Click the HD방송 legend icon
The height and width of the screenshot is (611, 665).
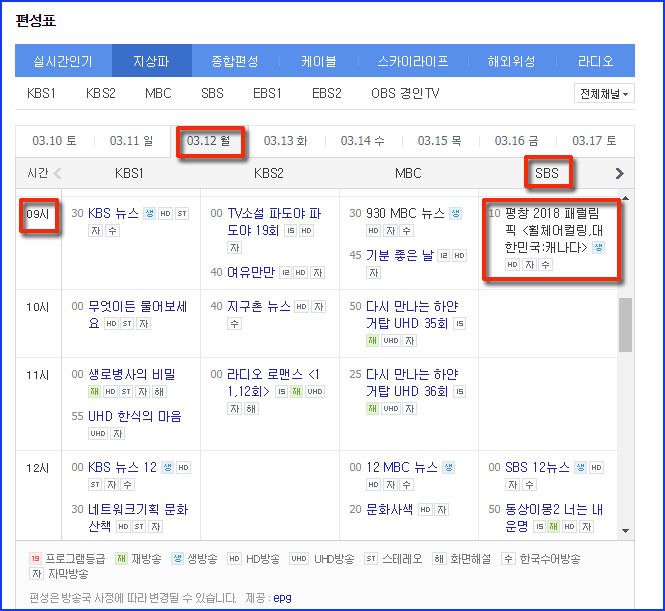[x=234, y=558]
